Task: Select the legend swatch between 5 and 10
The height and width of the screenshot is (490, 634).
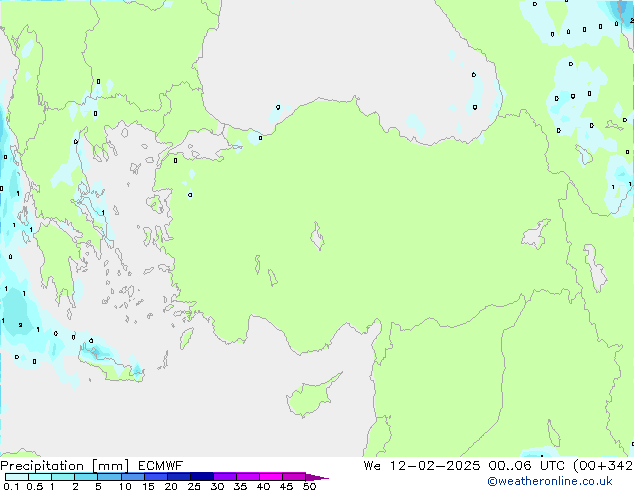Action: click(111, 477)
